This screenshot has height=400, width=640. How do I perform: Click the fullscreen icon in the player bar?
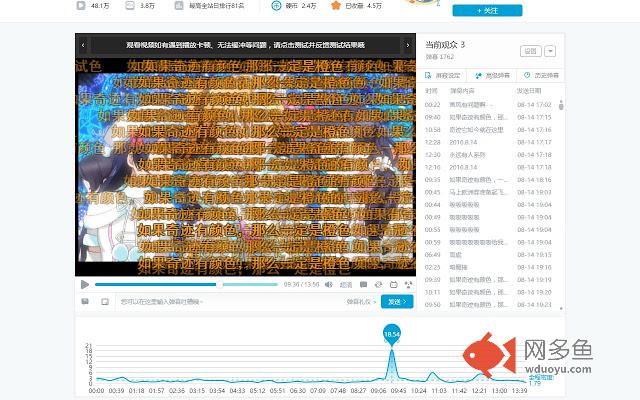[x=408, y=284]
